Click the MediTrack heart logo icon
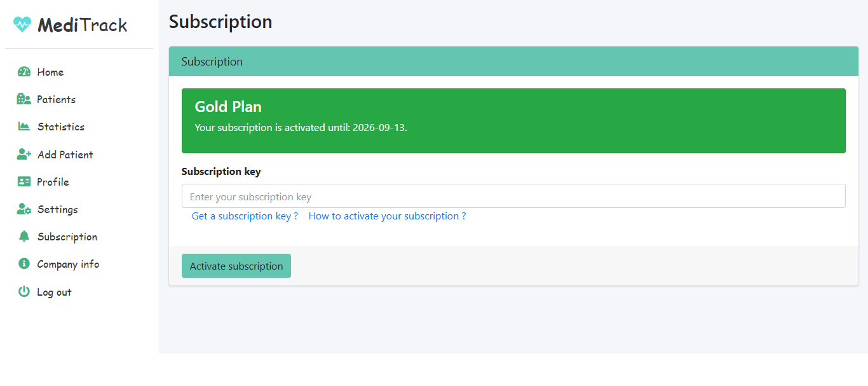Viewport: 868px width, 386px height. 22,25
